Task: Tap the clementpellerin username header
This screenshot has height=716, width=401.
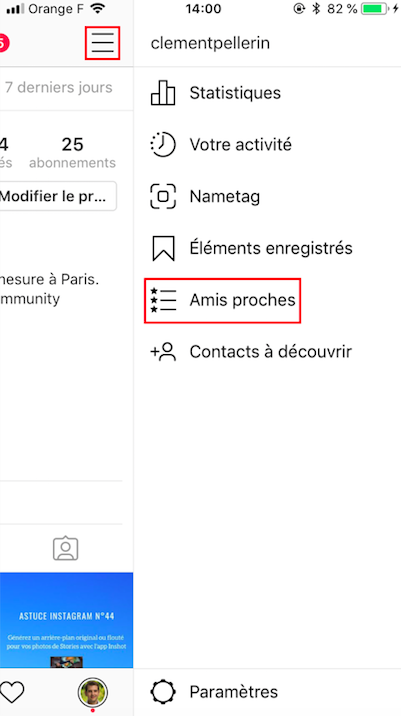Action: tap(210, 43)
